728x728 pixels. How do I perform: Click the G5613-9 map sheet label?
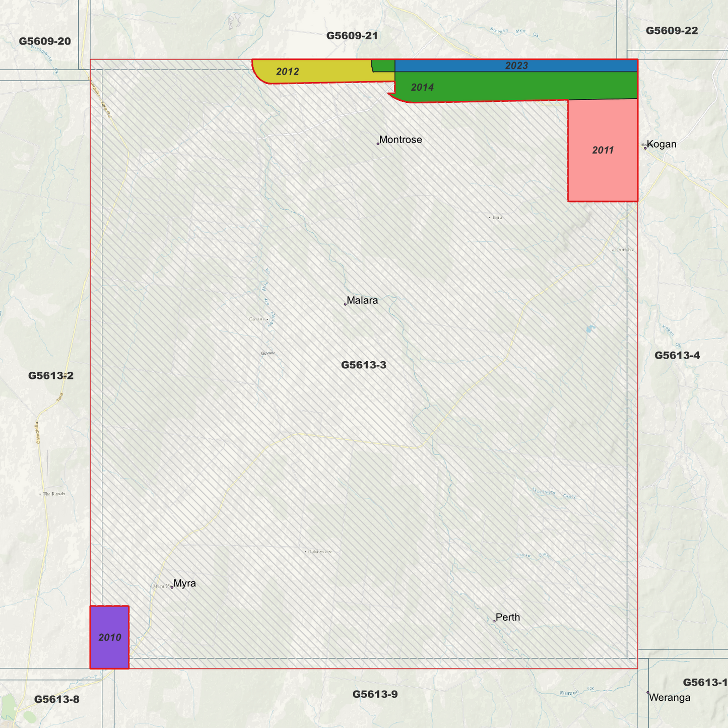[x=375, y=694]
